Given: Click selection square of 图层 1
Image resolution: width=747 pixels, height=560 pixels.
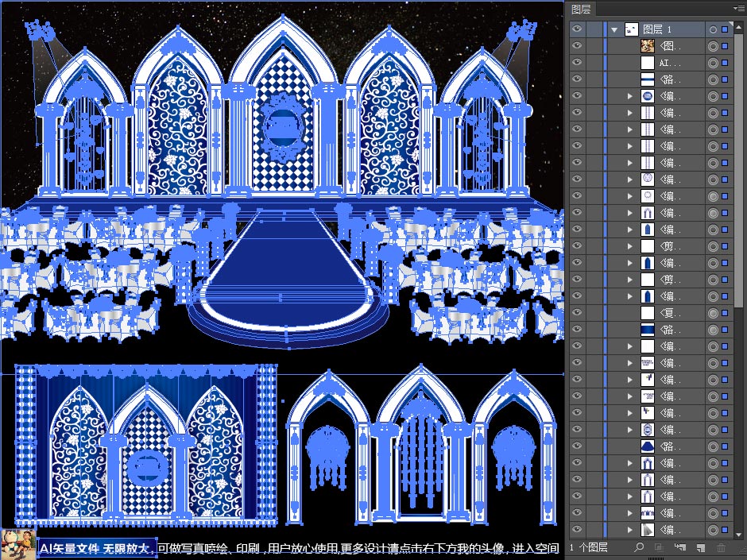Looking at the screenshot, I should 725,29.
